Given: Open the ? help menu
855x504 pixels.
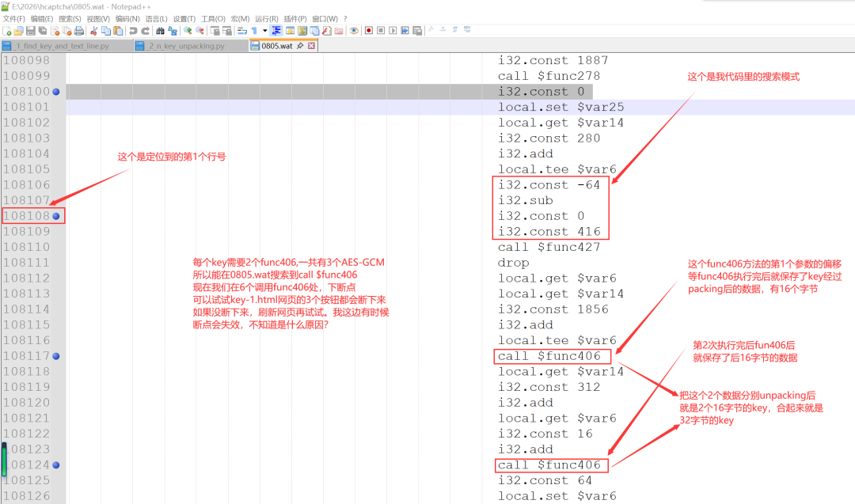Looking at the screenshot, I should tap(345, 18).
